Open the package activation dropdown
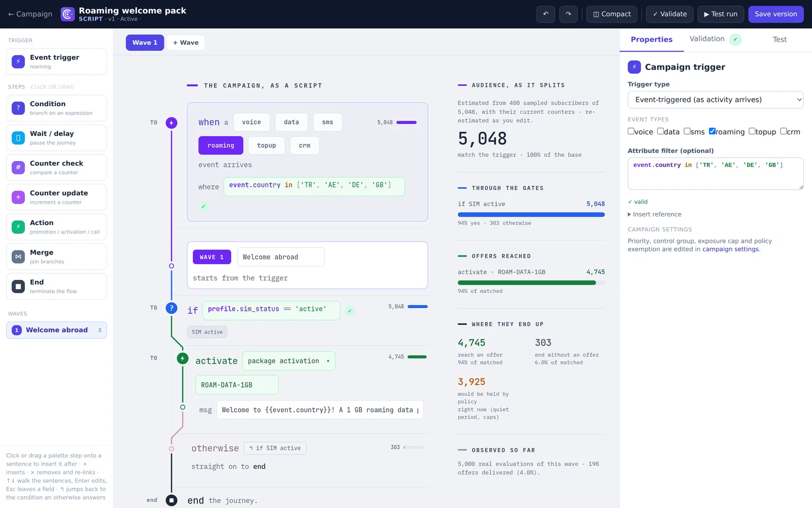Viewport: 812px width, 508px height. click(x=289, y=361)
